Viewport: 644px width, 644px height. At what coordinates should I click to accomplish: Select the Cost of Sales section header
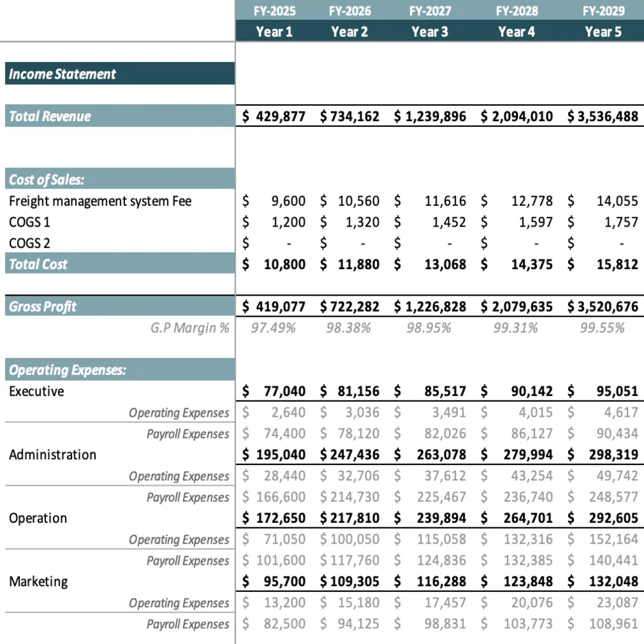tap(120, 179)
